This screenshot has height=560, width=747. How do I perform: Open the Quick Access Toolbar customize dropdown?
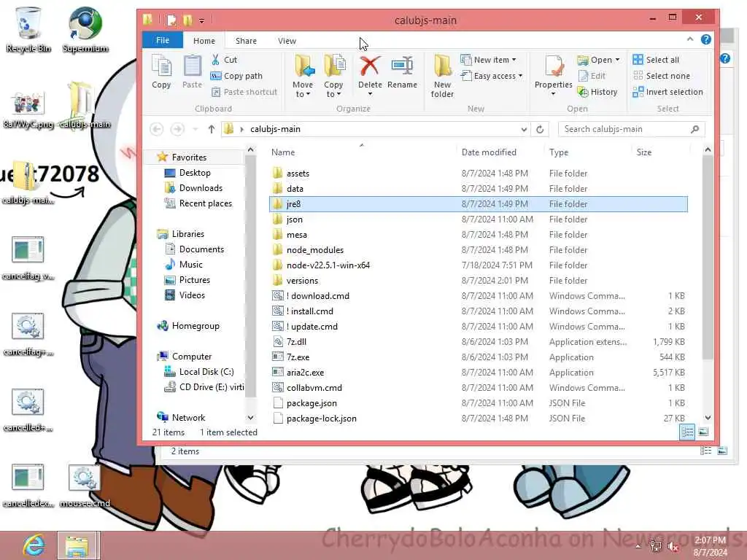coord(201,20)
